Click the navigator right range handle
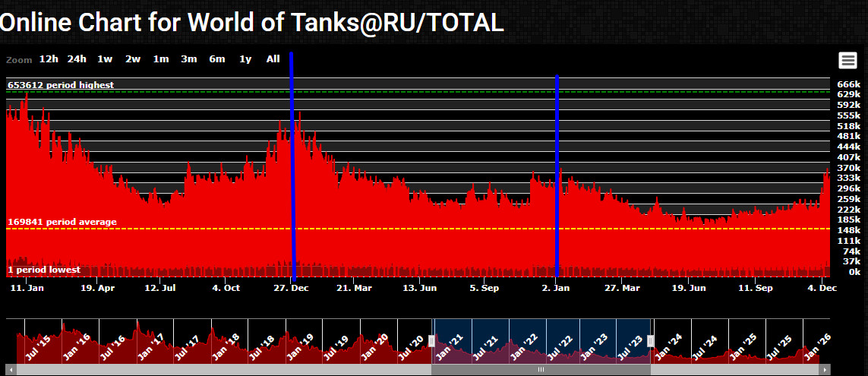 pyautogui.click(x=651, y=341)
